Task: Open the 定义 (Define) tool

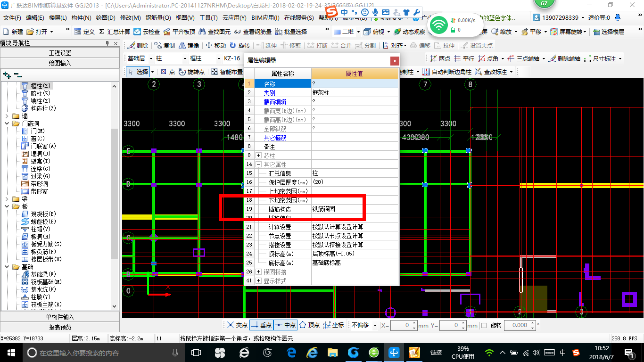Action: coord(85,32)
